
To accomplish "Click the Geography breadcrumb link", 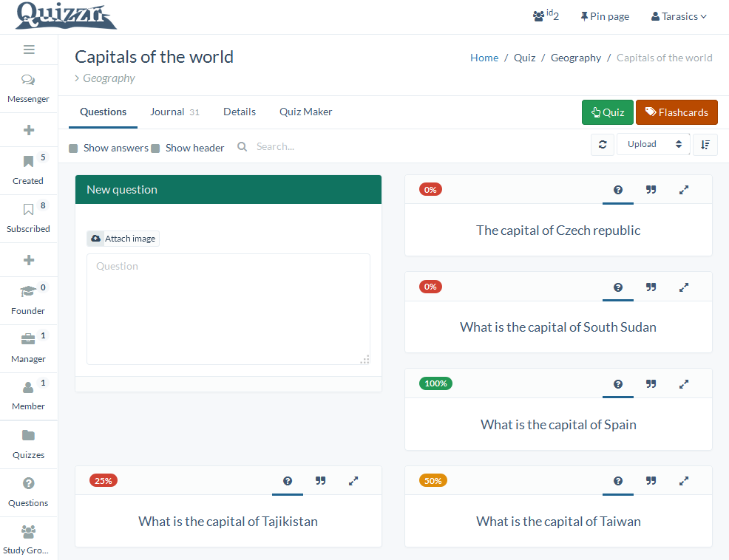I will pos(575,58).
